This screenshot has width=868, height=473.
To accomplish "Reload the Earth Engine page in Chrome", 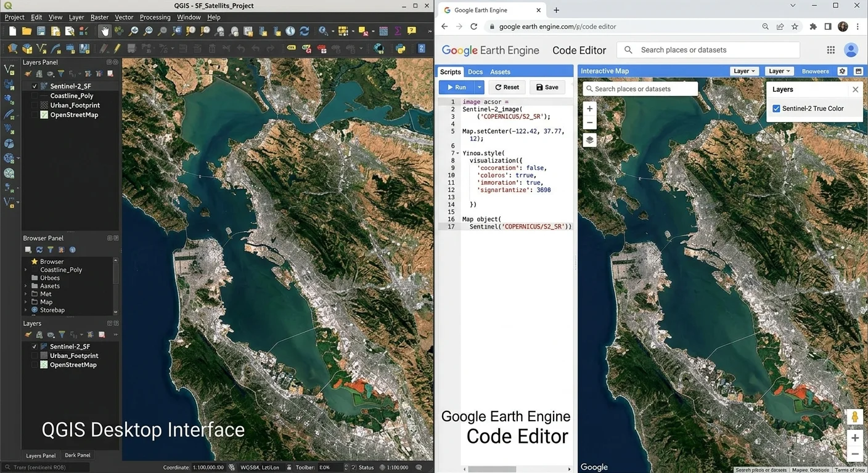I will [473, 26].
